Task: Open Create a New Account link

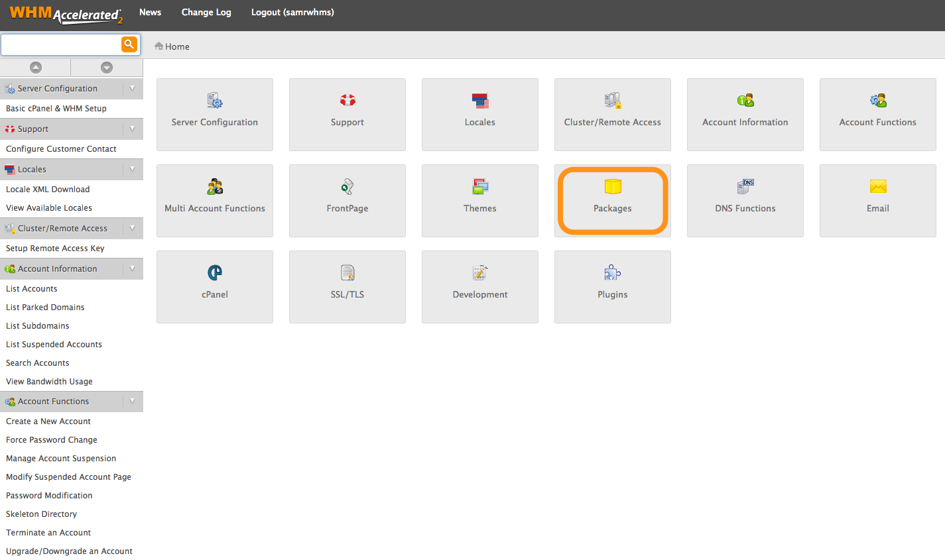Action: (x=48, y=421)
